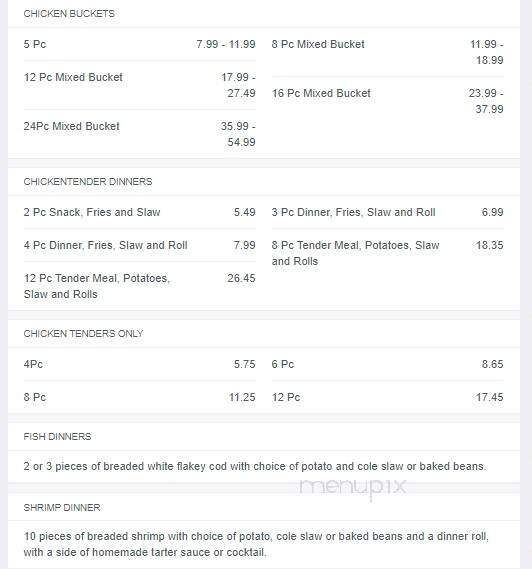
Task: Select the 5 Pc bucket item
Action: tap(140, 44)
